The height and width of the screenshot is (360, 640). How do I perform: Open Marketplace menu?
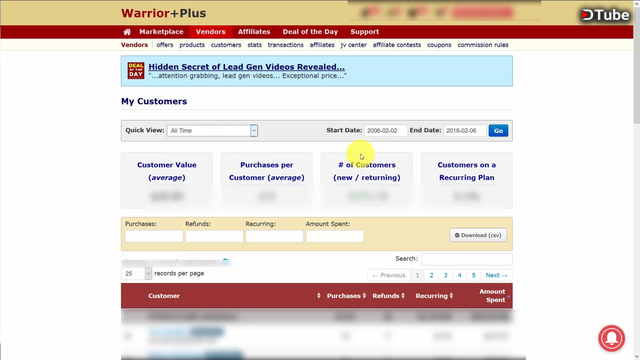point(161,32)
